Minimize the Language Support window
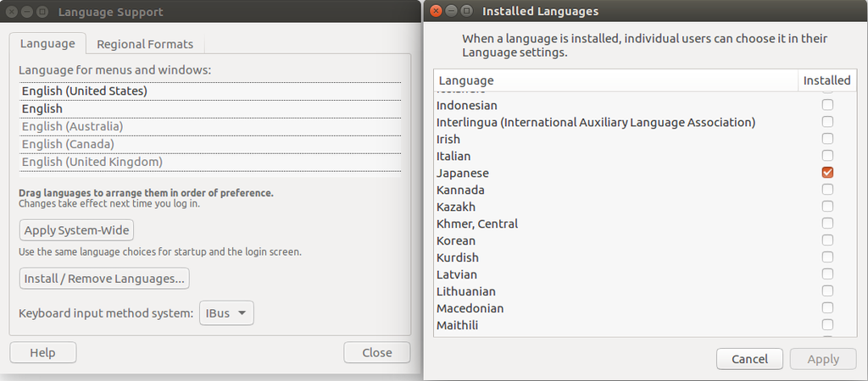This screenshot has height=381, width=868. 27,12
